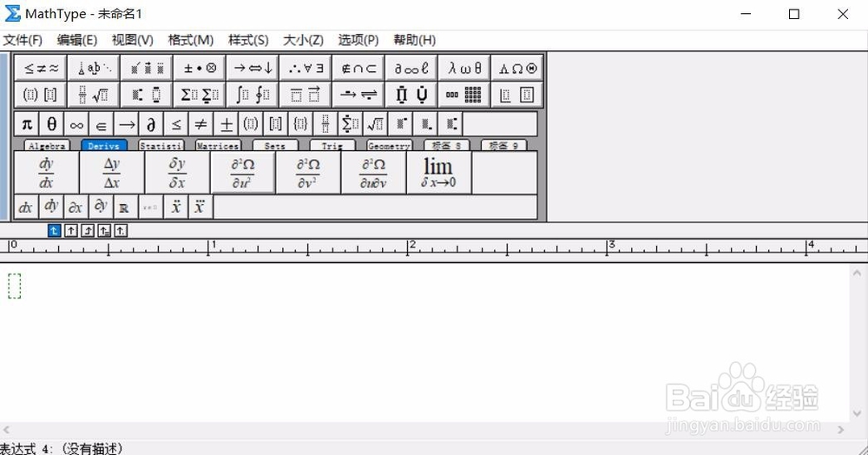Open labeled arrow templates palette
This screenshot has height=455, width=868.
tap(358, 95)
